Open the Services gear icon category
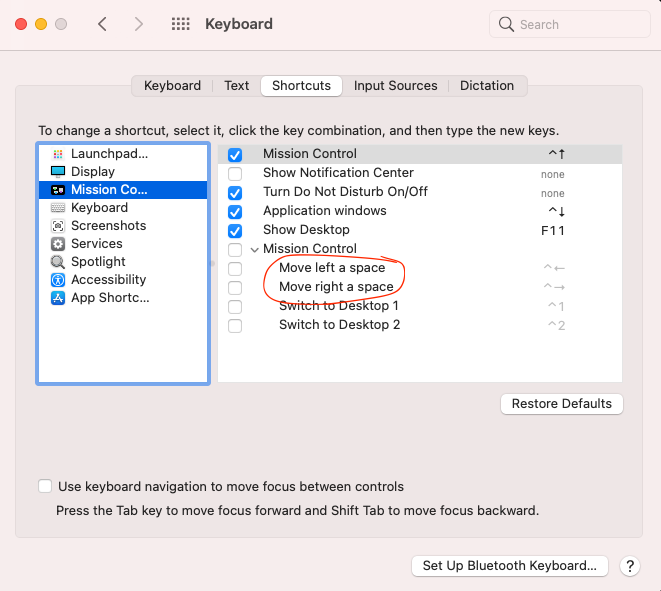The image size is (661, 591). click(58, 244)
